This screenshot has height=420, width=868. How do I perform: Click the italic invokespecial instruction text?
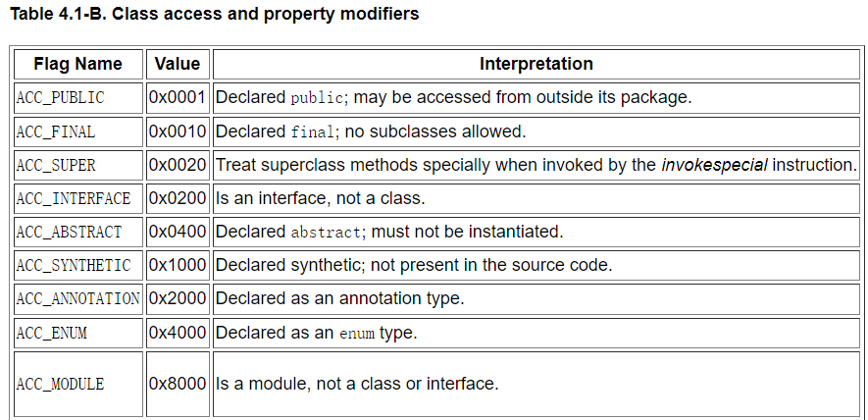pos(714,165)
